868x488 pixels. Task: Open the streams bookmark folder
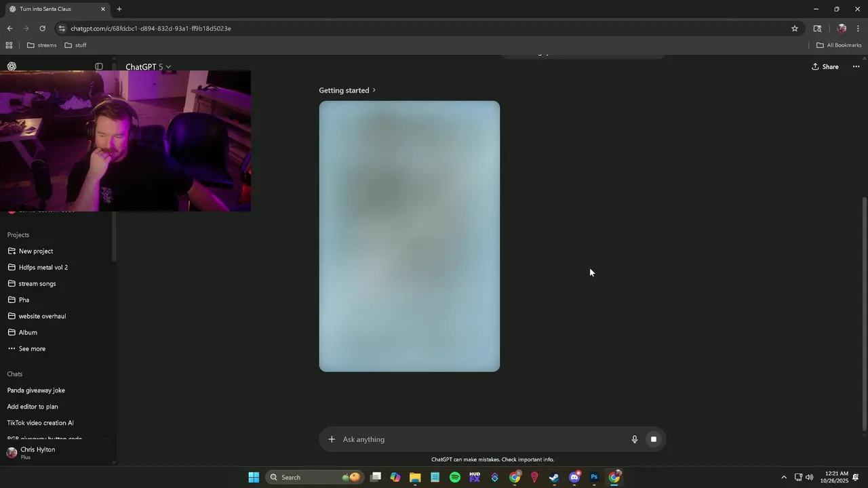coord(41,45)
